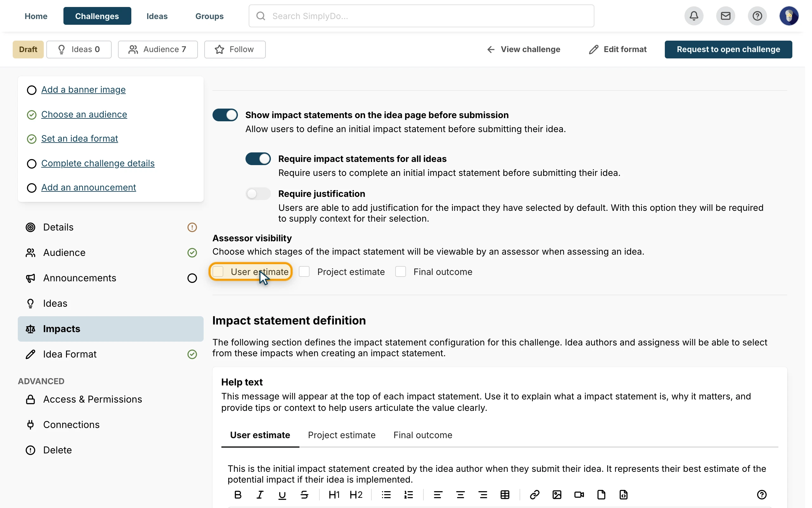Viewport: 812px width, 508px height.
Task: Click Request to open challenge button
Action: click(728, 50)
